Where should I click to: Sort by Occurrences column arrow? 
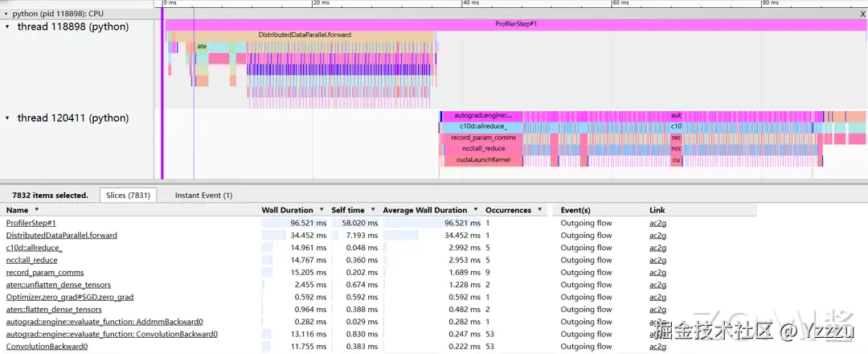[x=539, y=211]
